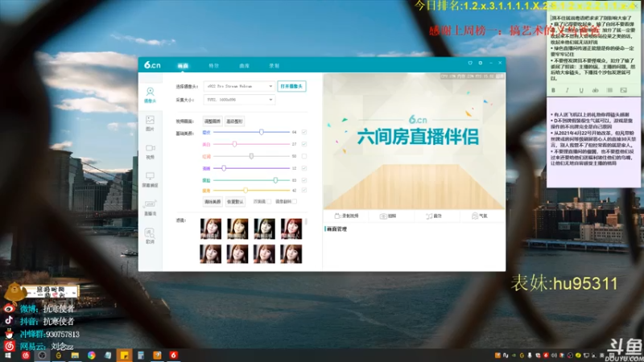
Task: Open the Windows Start menu
Action: click(x=8, y=356)
